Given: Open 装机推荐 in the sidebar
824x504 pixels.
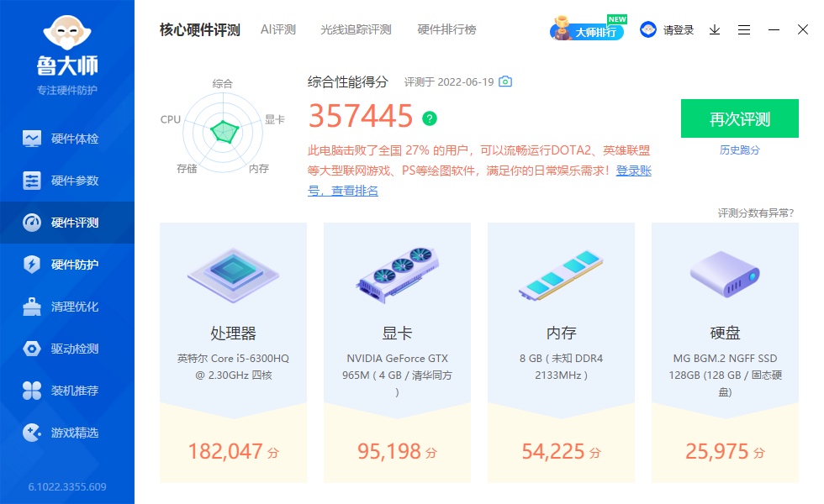Looking at the screenshot, I should click(x=67, y=391).
